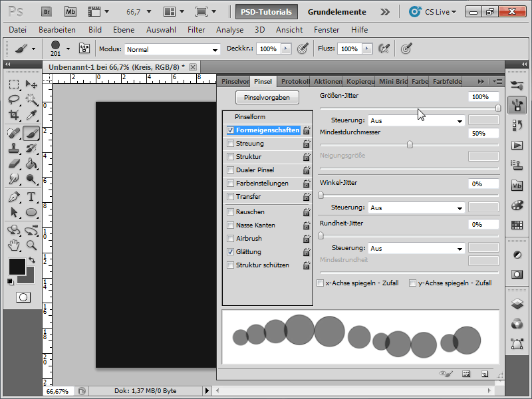
Task: Open the Filter menu
Action: pyautogui.click(x=196, y=30)
